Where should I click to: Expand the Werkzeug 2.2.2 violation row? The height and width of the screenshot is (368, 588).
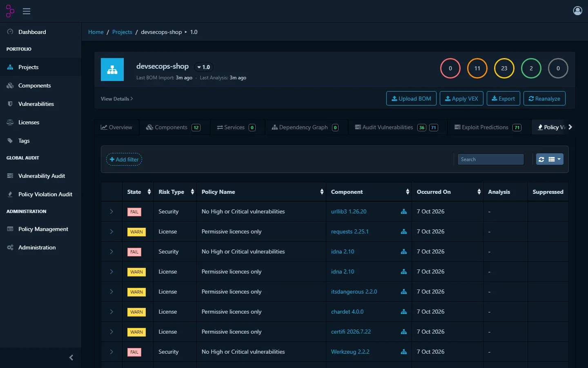click(111, 352)
